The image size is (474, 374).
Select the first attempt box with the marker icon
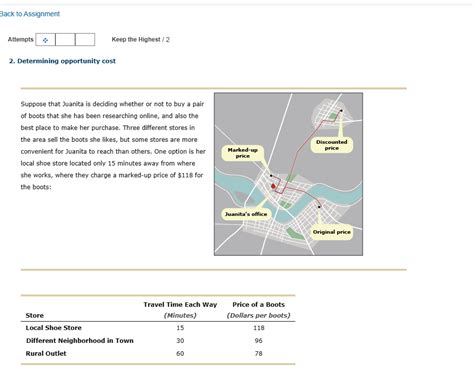point(45,40)
